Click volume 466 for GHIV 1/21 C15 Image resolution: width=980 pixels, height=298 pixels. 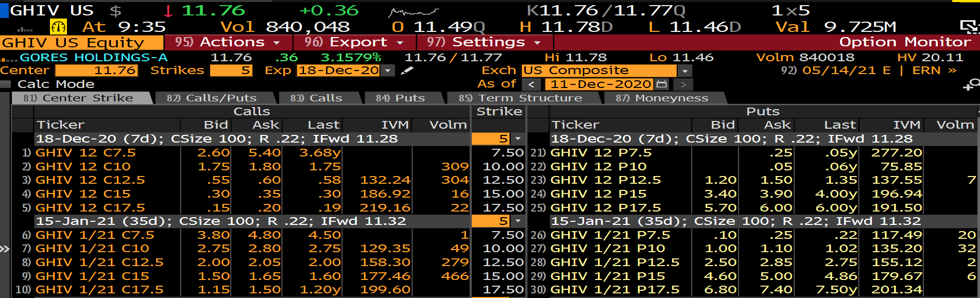pyautogui.click(x=455, y=276)
